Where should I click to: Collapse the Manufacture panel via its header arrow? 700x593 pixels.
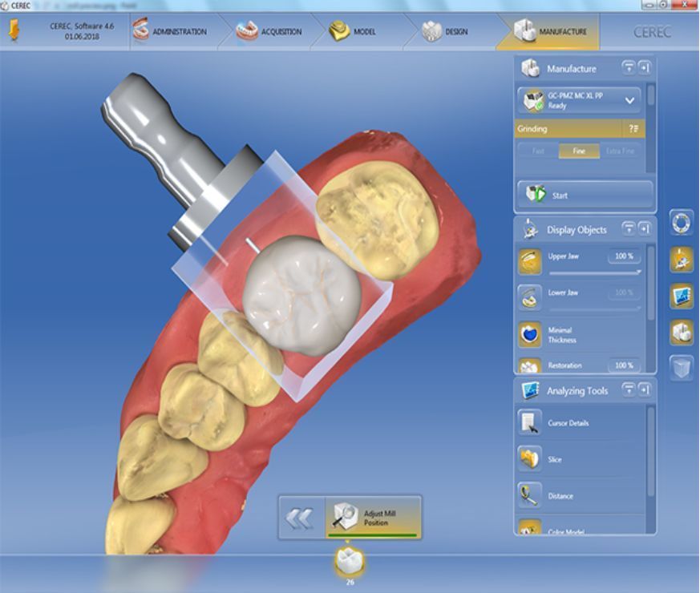629,68
